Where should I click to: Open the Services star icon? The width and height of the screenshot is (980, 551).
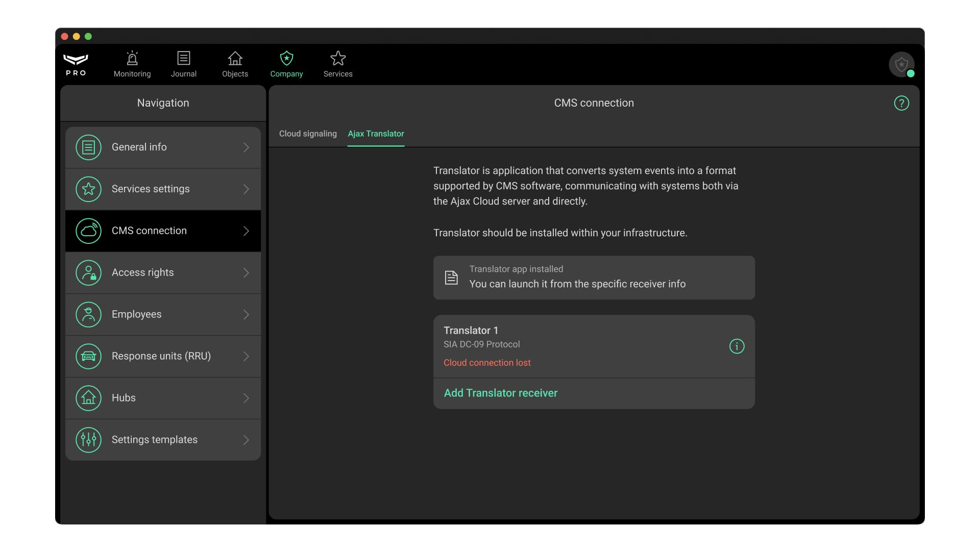tap(338, 59)
